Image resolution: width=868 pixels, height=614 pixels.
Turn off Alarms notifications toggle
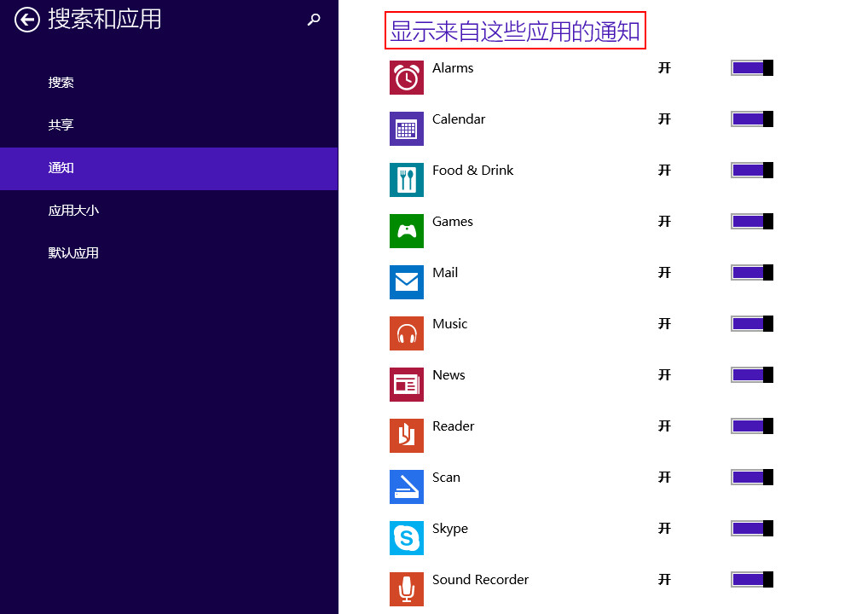[x=752, y=68]
